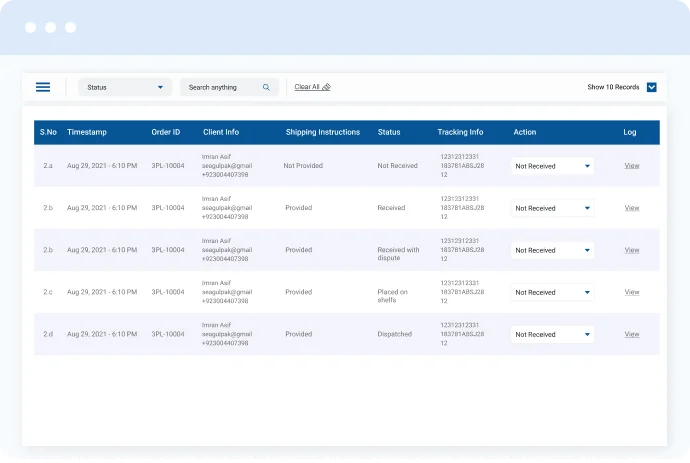The height and width of the screenshot is (463, 690).
Task: Click the Shipping Instructions column header
Action: [322, 132]
